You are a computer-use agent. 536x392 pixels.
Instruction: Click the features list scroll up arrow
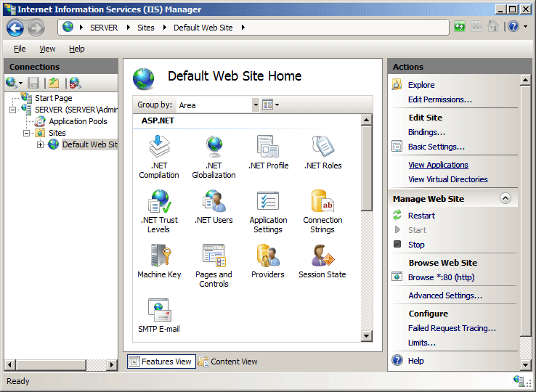pos(367,120)
